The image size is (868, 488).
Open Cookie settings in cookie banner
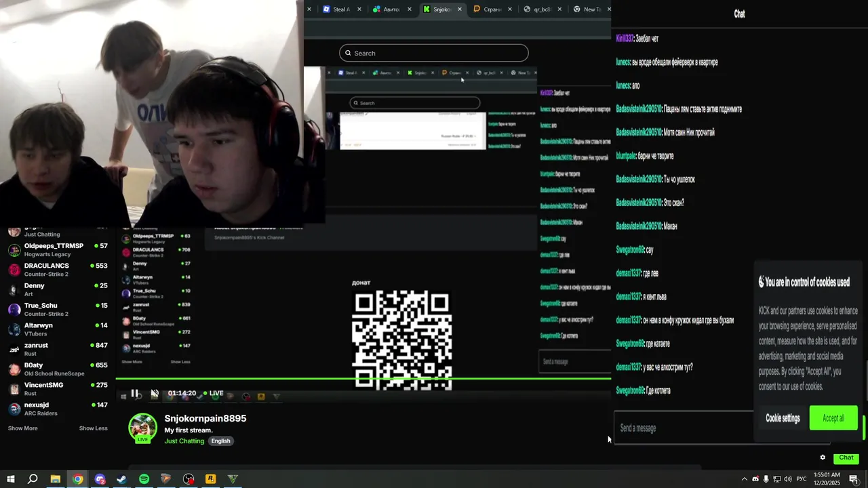point(783,418)
